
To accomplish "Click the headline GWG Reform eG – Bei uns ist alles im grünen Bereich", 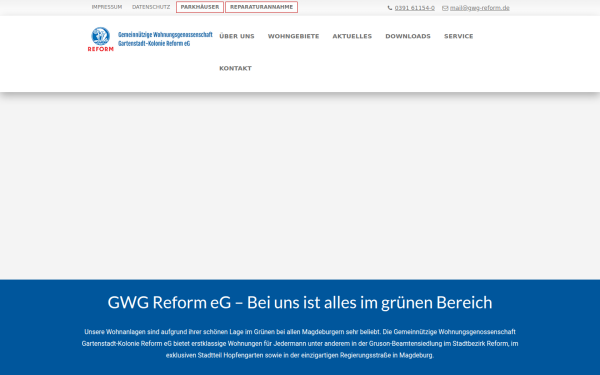I will click(x=300, y=302).
